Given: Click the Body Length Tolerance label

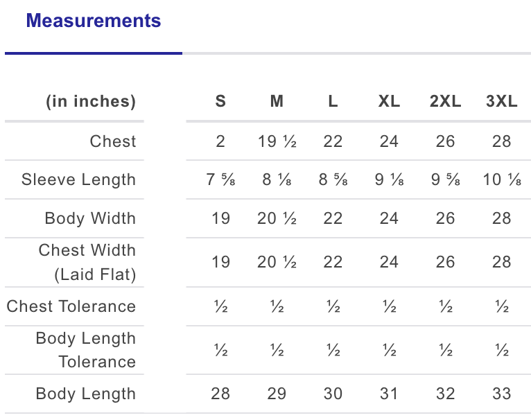Looking at the screenshot, I should (86, 350).
